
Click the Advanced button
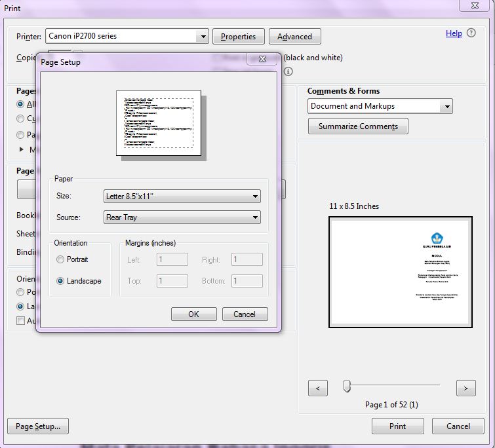295,37
